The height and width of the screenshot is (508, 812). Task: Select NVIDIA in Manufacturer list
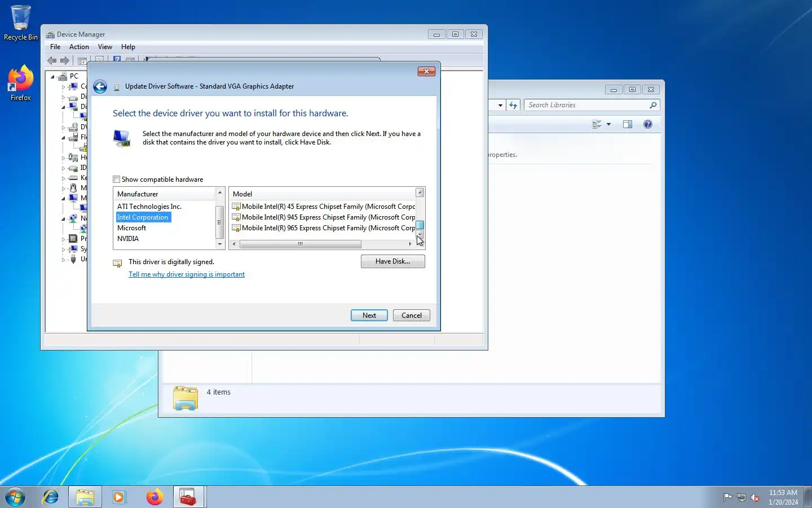tap(128, 239)
